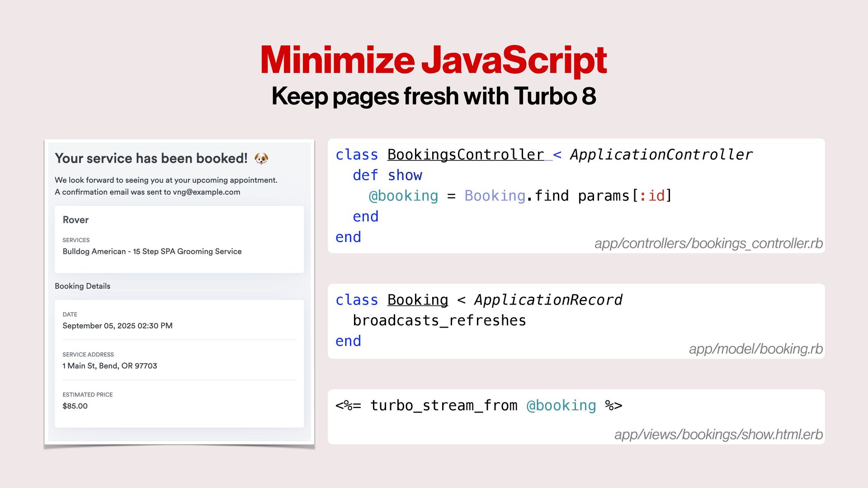Image resolution: width=868 pixels, height=488 pixels.
Task: Click the 'Booking Details' section label
Action: pos(82,286)
